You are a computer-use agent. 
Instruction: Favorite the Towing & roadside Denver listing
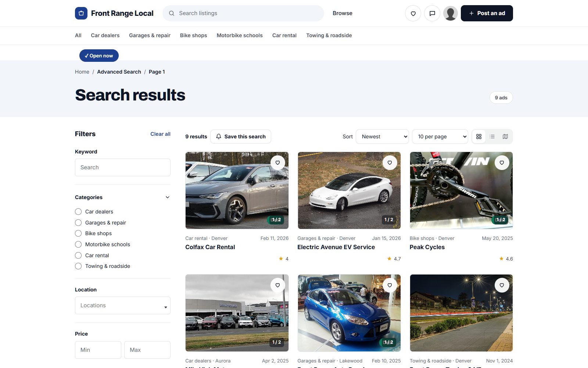[x=502, y=285]
